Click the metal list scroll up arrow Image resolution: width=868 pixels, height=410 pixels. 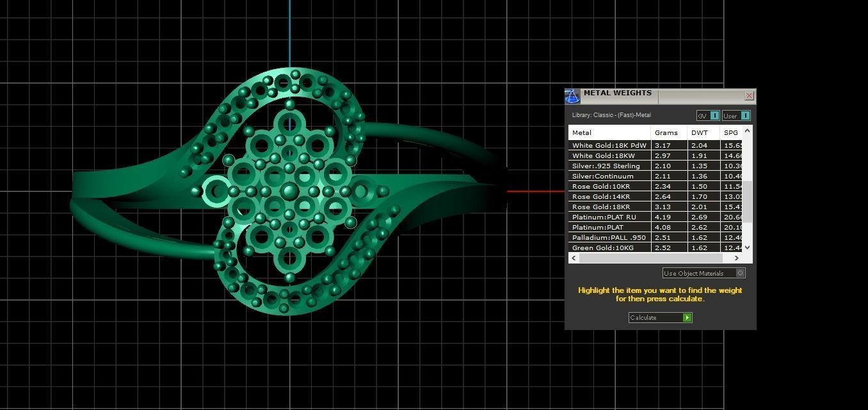coord(747,130)
